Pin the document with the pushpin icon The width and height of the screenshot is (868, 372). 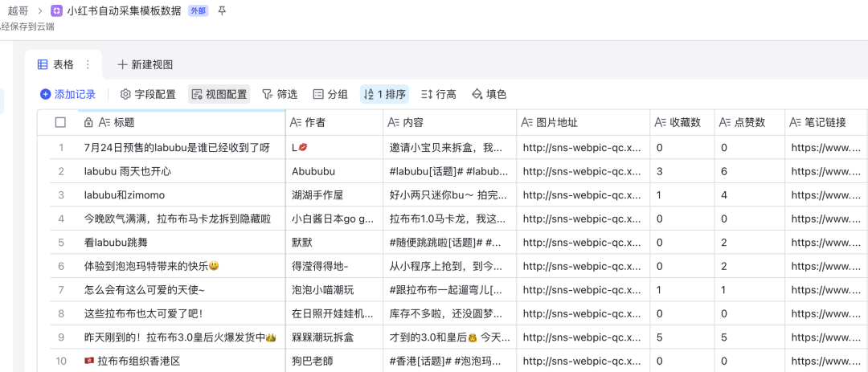[x=222, y=10]
